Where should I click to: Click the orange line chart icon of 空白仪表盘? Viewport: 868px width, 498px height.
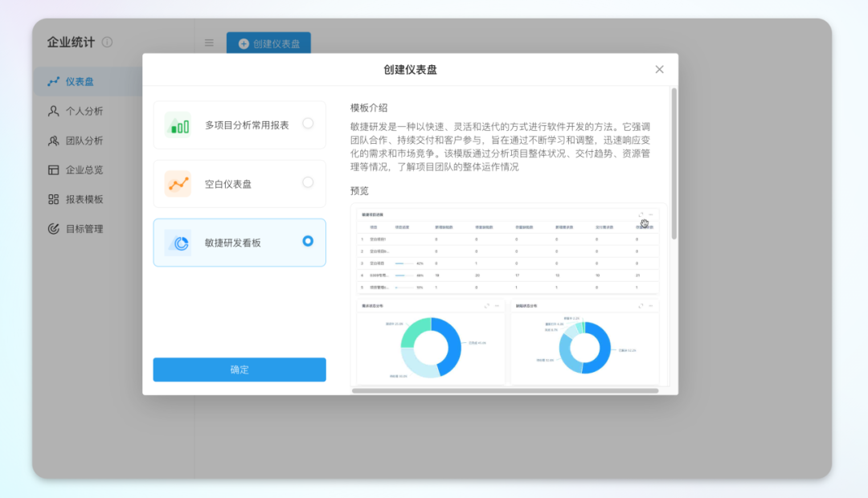click(x=178, y=184)
